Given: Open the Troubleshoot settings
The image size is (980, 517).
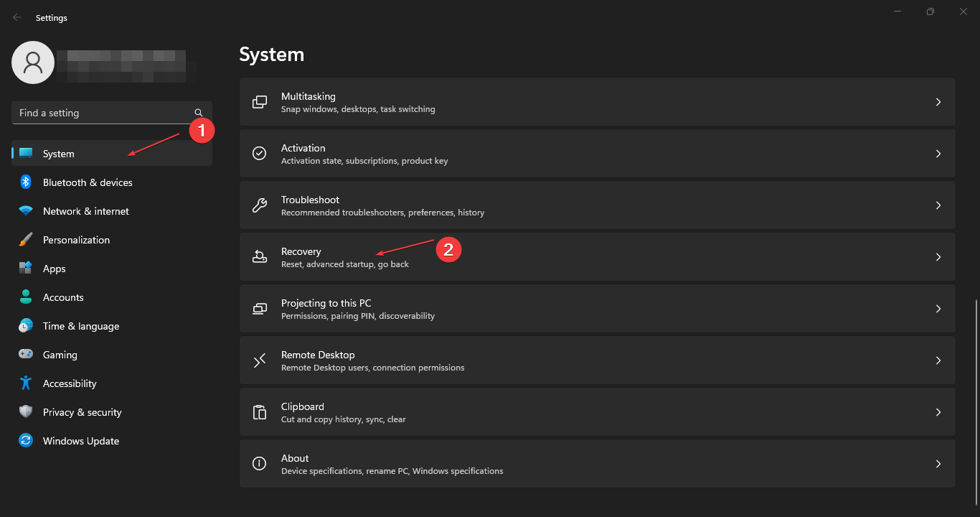Looking at the screenshot, I should coord(598,205).
